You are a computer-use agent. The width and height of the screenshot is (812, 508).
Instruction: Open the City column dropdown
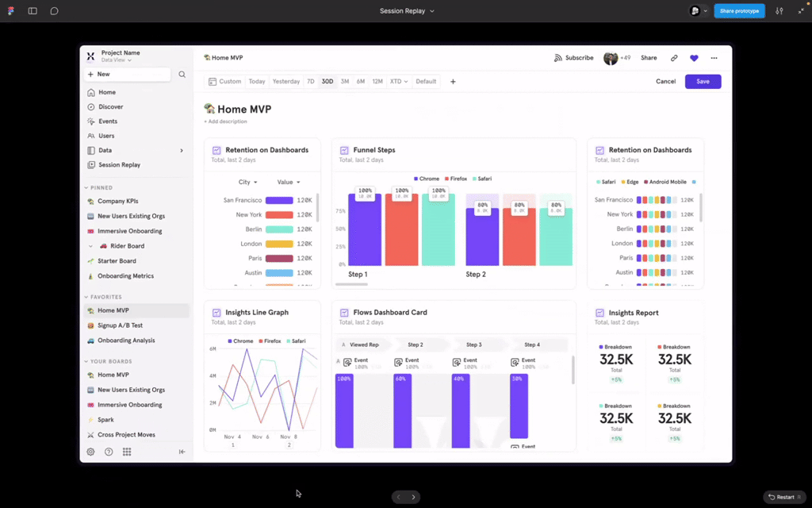(x=247, y=183)
